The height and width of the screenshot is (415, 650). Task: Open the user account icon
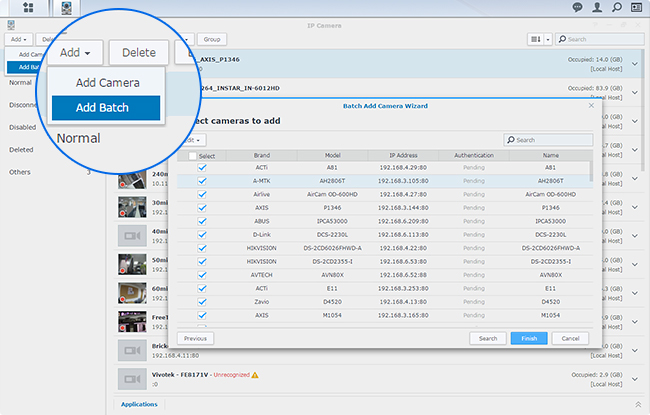[596, 8]
